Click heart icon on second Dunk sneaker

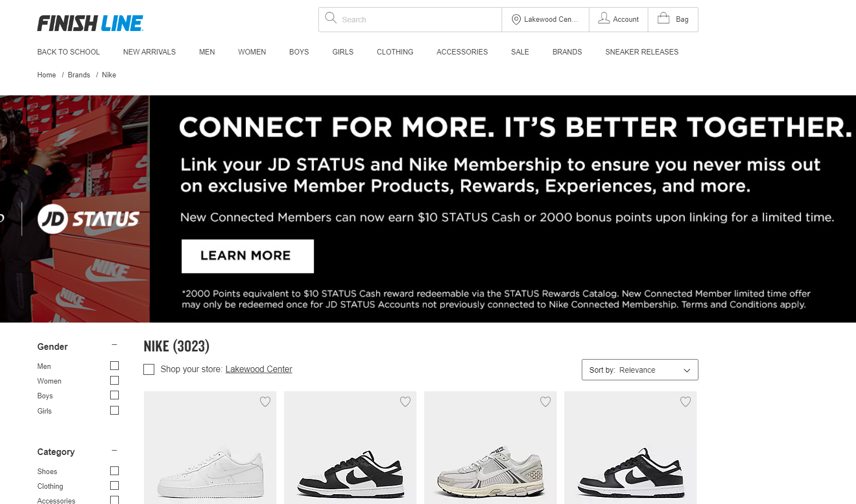[x=405, y=402]
